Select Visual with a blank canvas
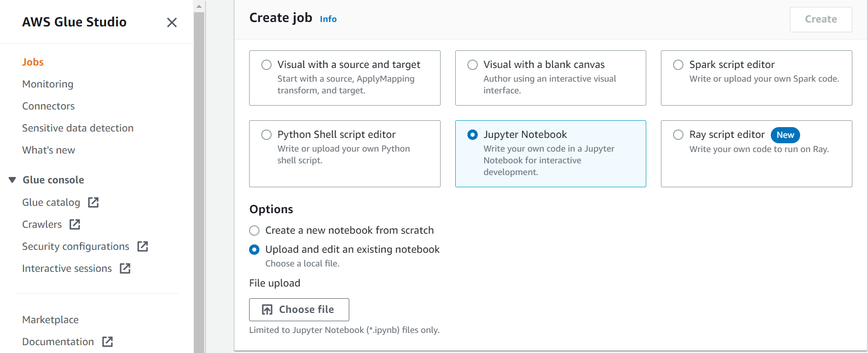The image size is (868, 353). click(550, 78)
